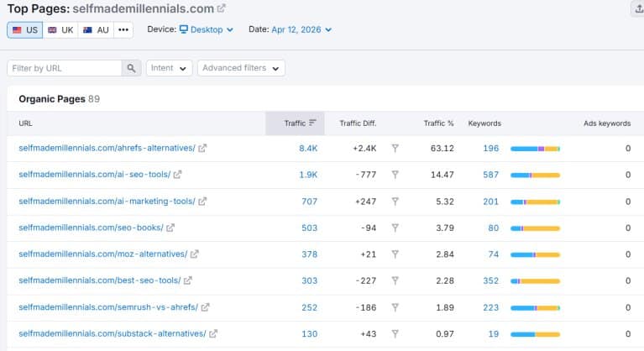Click intent distribution bar in ahrefs-alternatives row
644x351 pixels.
535,149
